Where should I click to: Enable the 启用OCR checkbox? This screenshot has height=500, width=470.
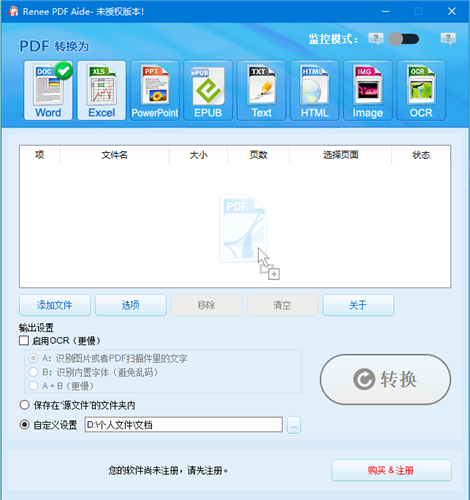tap(24, 341)
